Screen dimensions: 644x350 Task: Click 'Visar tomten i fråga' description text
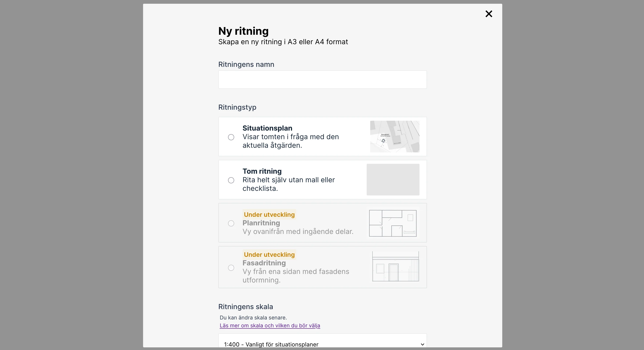coord(291,141)
